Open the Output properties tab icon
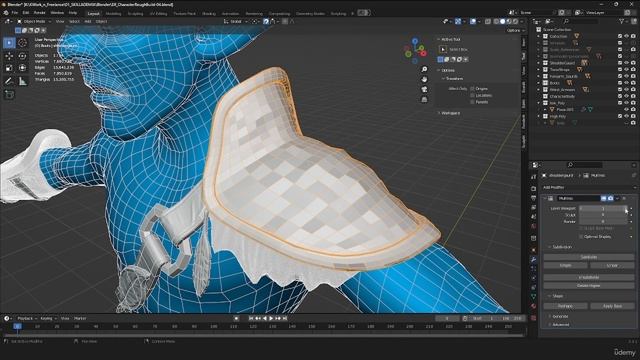640x360 pixels. (533, 198)
